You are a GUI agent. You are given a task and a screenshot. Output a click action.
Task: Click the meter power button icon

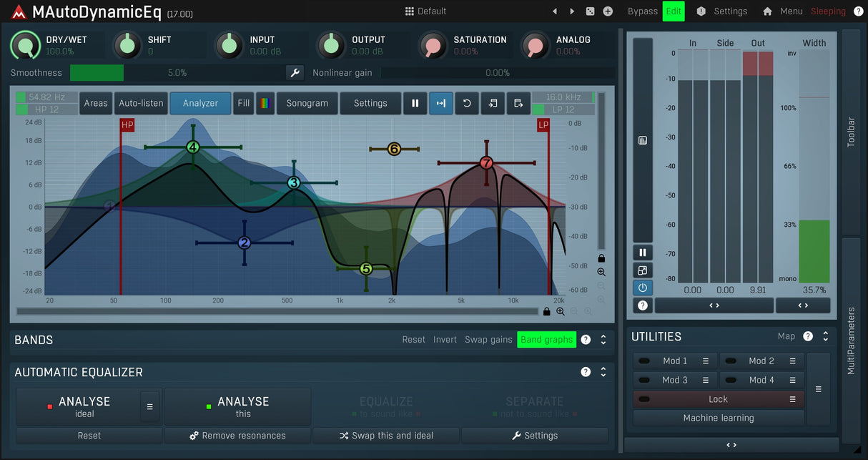click(x=642, y=288)
